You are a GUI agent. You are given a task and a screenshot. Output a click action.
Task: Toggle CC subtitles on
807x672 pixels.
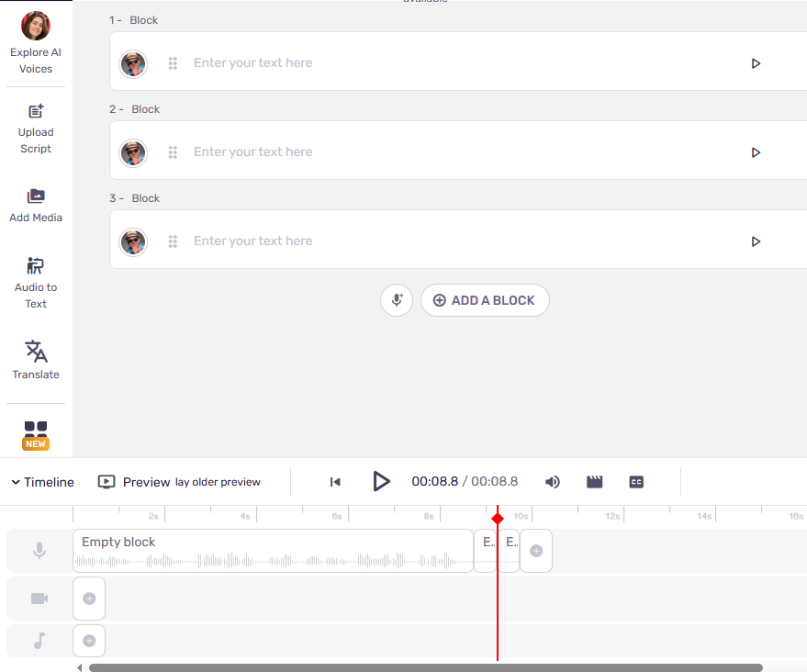(635, 481)
